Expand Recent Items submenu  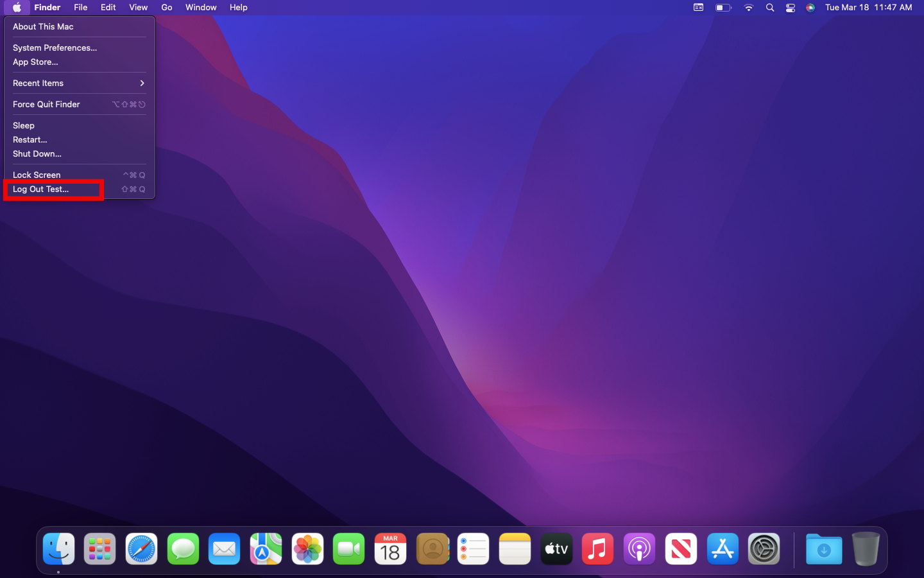(x=80, y=83)
